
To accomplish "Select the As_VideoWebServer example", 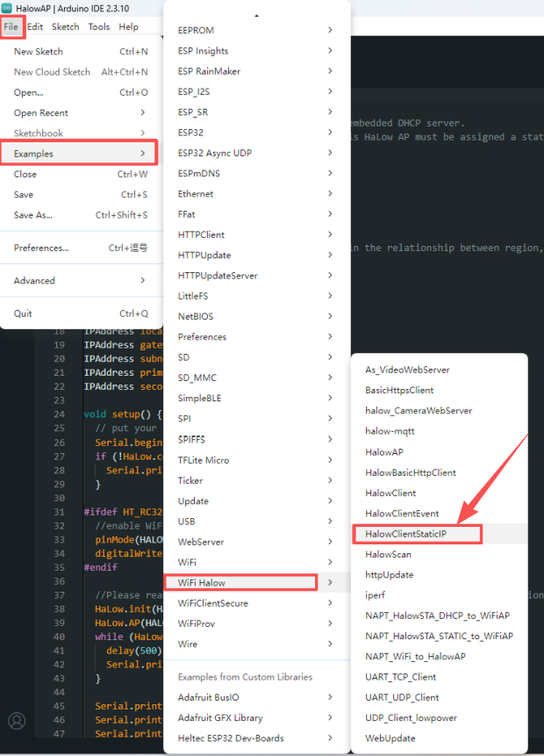I will [440, 370].
